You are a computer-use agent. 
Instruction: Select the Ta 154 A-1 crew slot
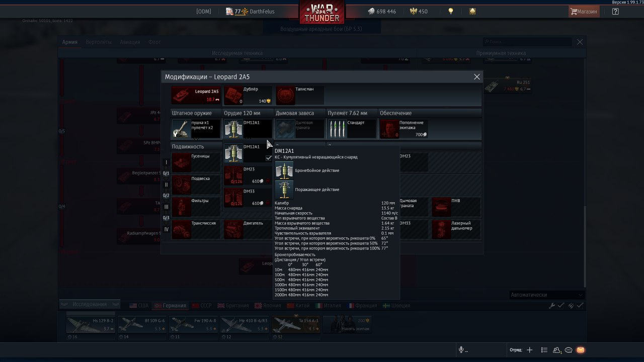click(296, 324)
